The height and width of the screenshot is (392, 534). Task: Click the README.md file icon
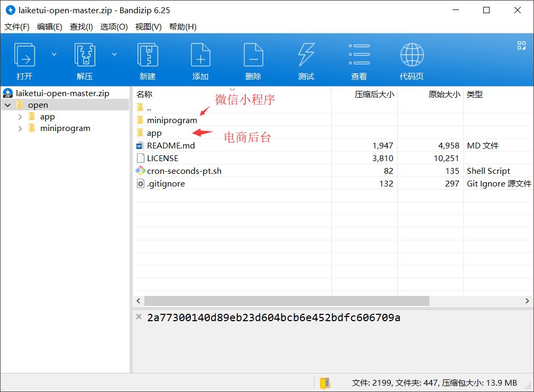pos(140,146)
